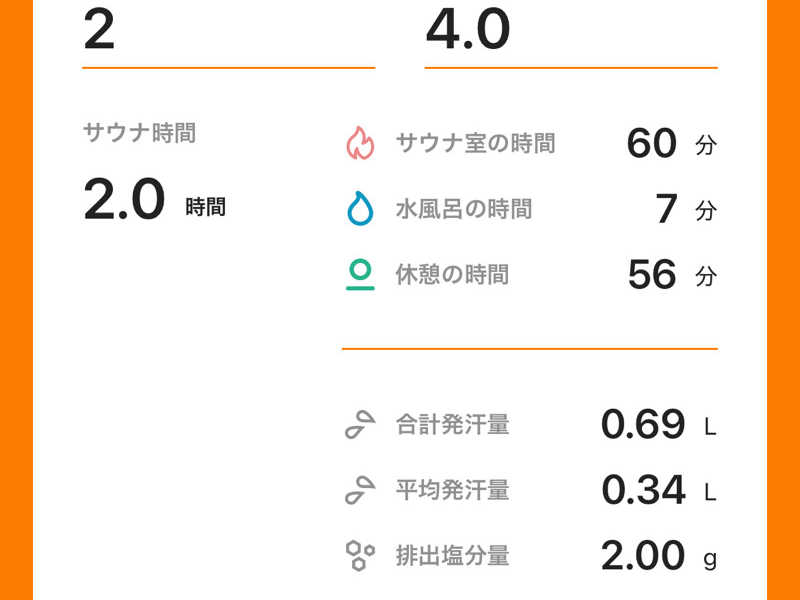The image size is (800, 600).
Task: Select the 水風呂の時間 label
Action: [x=463, y=209]
